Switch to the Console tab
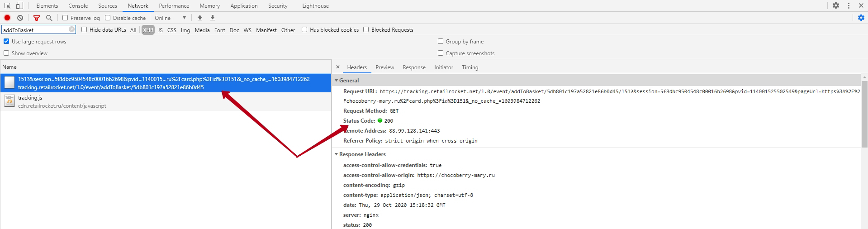This screenshot has width=868, height=229. [78, 6]
